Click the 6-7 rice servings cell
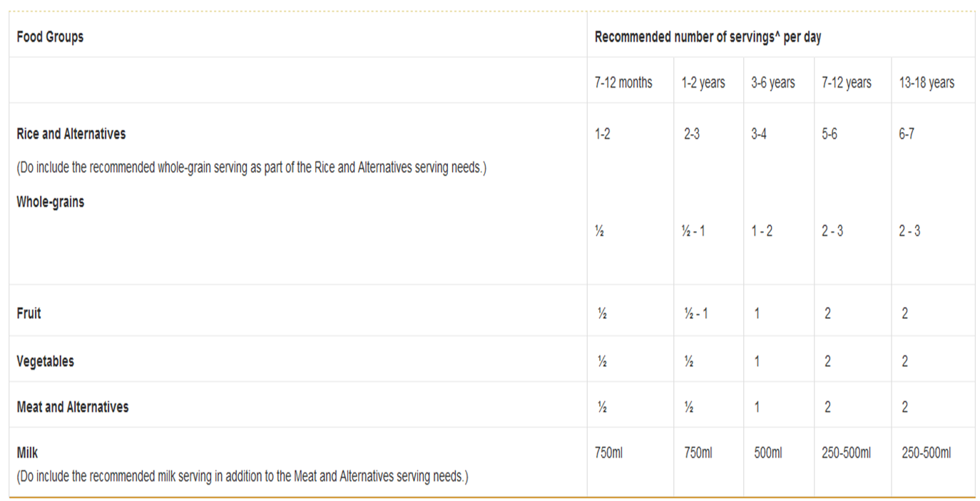Viewport: 980px width, 501px height. pos(906,134)
